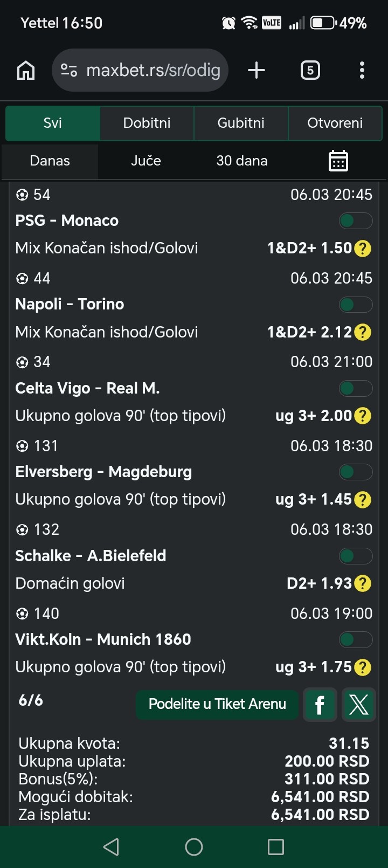388x868 pixels.
Task: Click help icon for PSG - Monaco odds
Action: click(363, 248)
